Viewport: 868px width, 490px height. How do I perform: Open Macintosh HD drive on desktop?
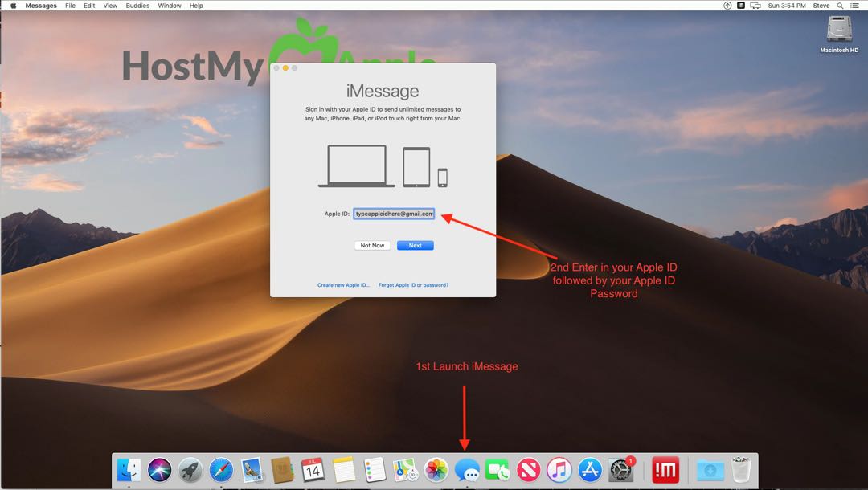[x=839, y=34]
